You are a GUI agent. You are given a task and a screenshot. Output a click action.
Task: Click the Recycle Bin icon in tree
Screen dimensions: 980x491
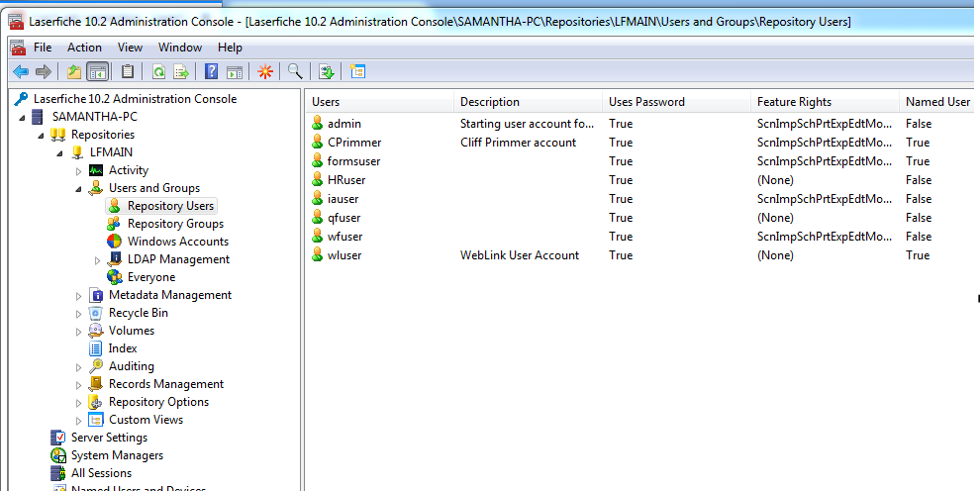pos(96,313)
